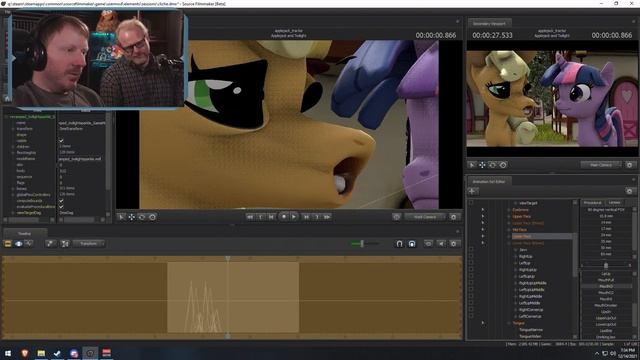640x360 pixels.
Task: Open the Transform dropdown in timeline toolbar
Action: click(x=89, y=244)
